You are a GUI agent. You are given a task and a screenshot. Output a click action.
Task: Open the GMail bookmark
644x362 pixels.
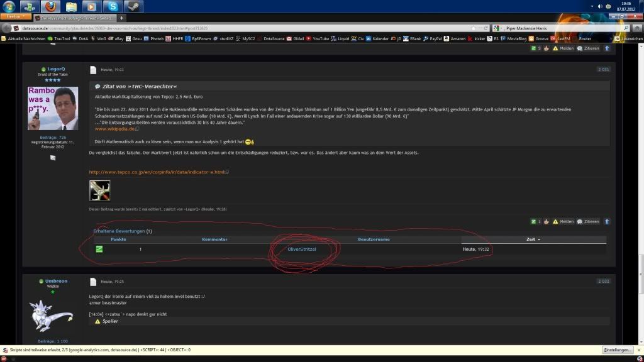pos(296,38)
